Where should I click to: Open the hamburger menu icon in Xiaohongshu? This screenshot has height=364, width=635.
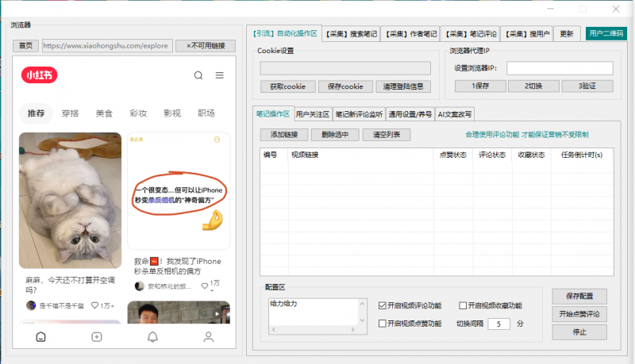[x=219, y=76]
